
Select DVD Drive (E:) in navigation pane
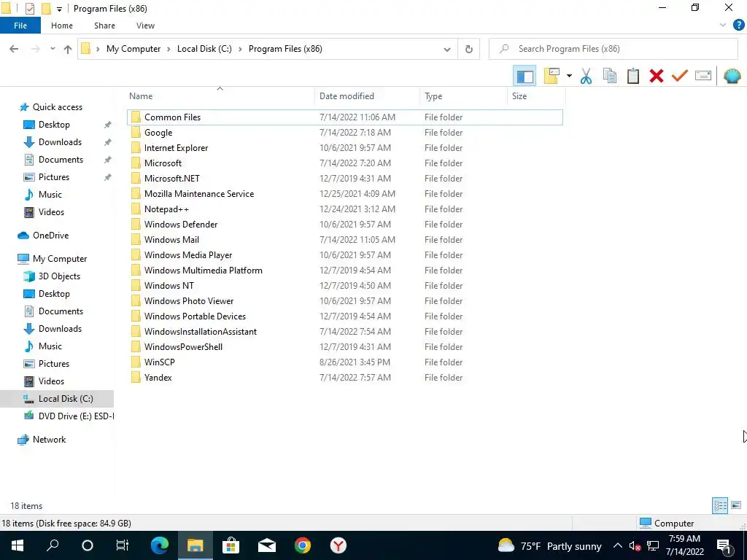pos(76,416)
